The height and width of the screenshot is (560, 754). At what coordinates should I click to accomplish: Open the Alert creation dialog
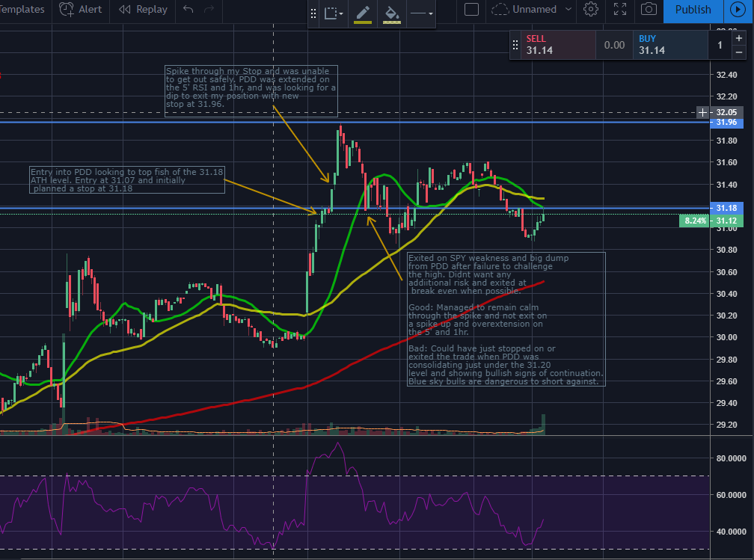click(x=80, y=10)
